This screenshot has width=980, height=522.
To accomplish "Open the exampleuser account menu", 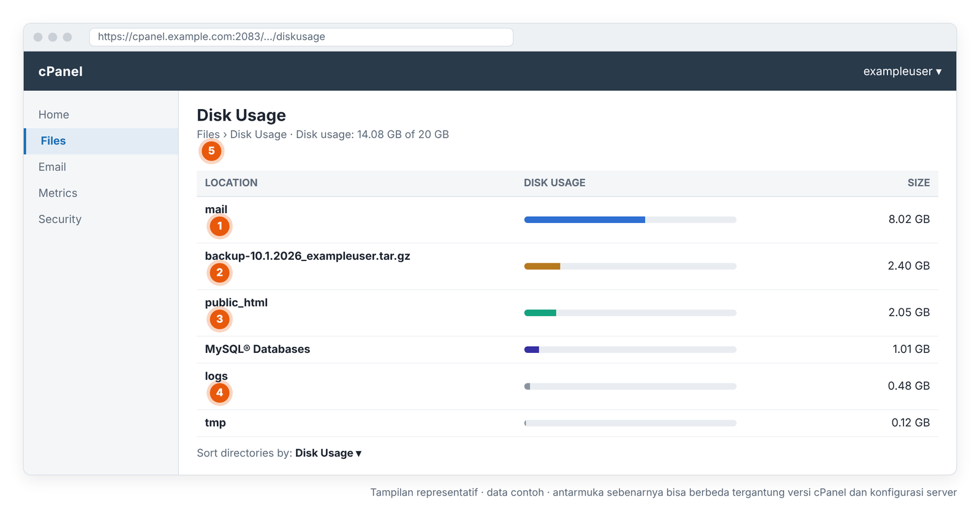I will (902, 71).
